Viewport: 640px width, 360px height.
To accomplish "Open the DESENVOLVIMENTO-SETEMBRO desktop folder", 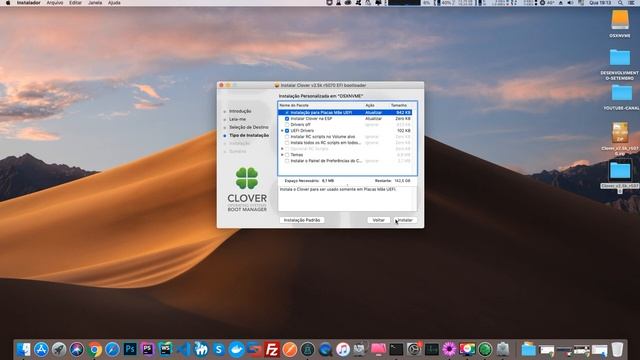I will 620,58.
